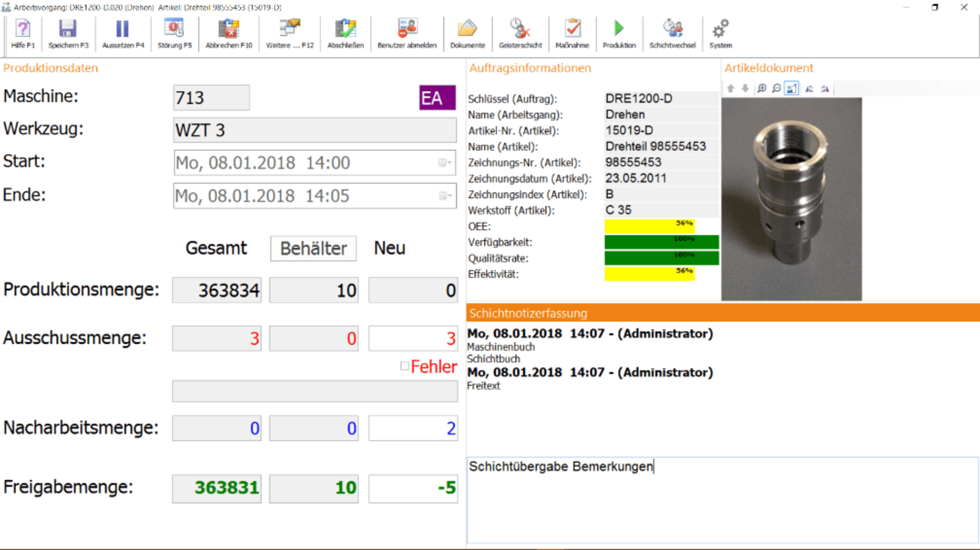Report a fault via Störung F5
980x550 pixels.
click(174, 34)
